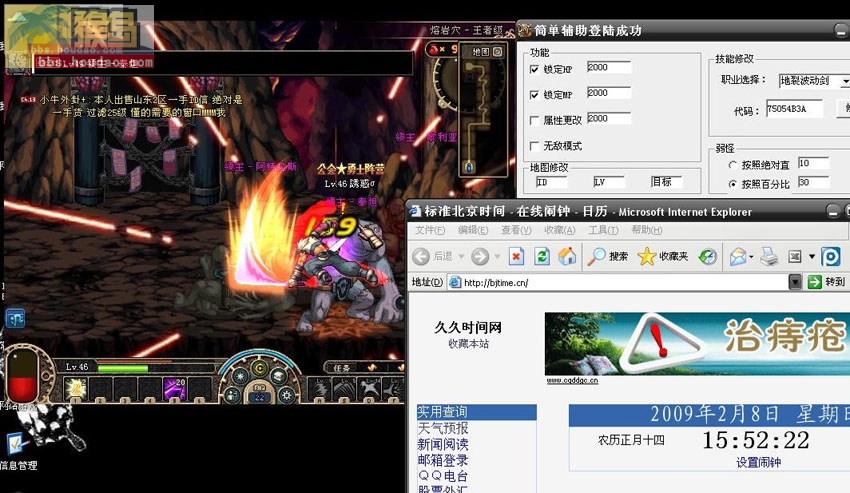Click the game's inventory chest icon

click(279, 376)
